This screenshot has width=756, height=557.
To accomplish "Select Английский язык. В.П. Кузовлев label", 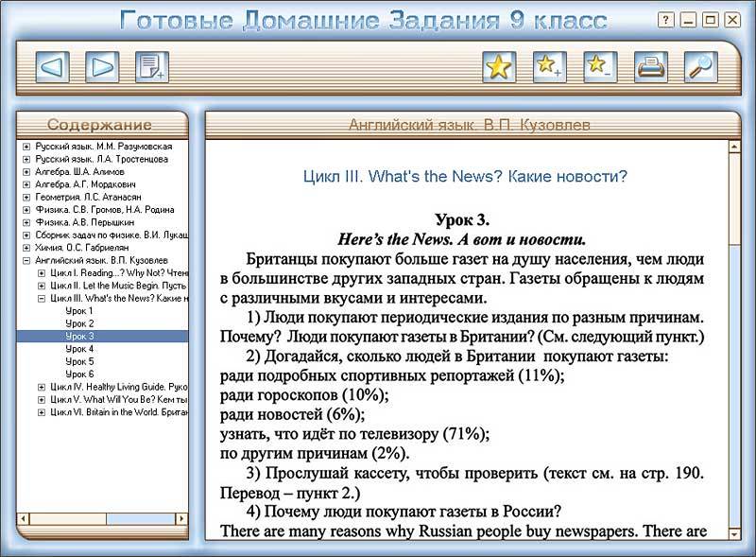I will (101, 260).
